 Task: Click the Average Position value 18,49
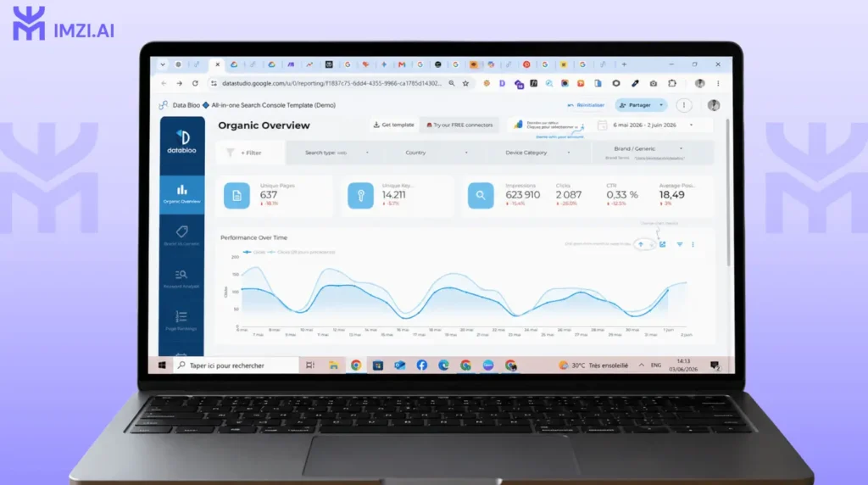click(671, 195)
